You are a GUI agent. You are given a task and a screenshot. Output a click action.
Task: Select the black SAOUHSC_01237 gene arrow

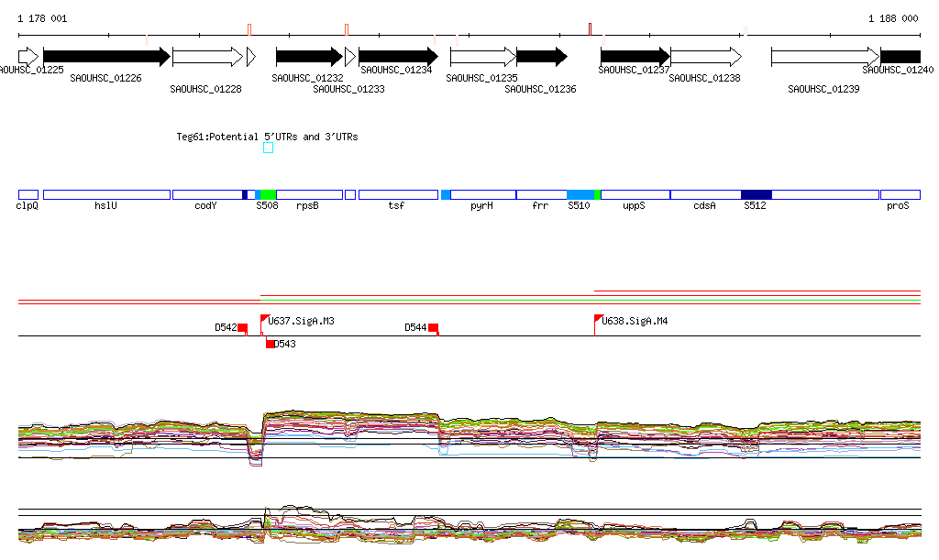pos(635,57)
